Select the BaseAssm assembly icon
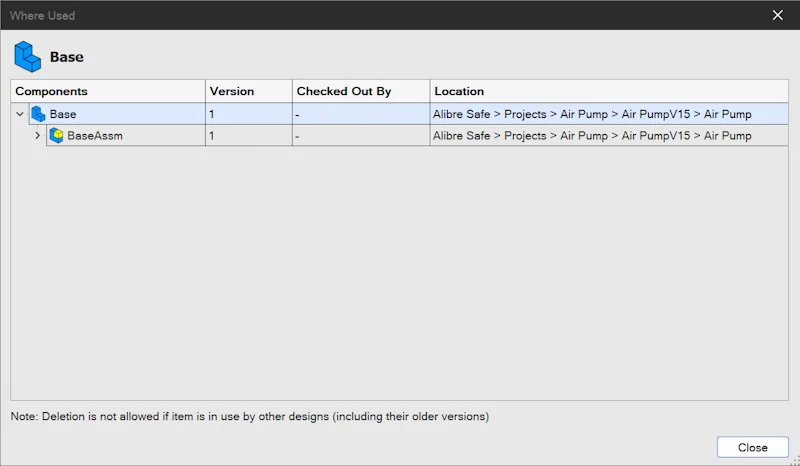 57,136
